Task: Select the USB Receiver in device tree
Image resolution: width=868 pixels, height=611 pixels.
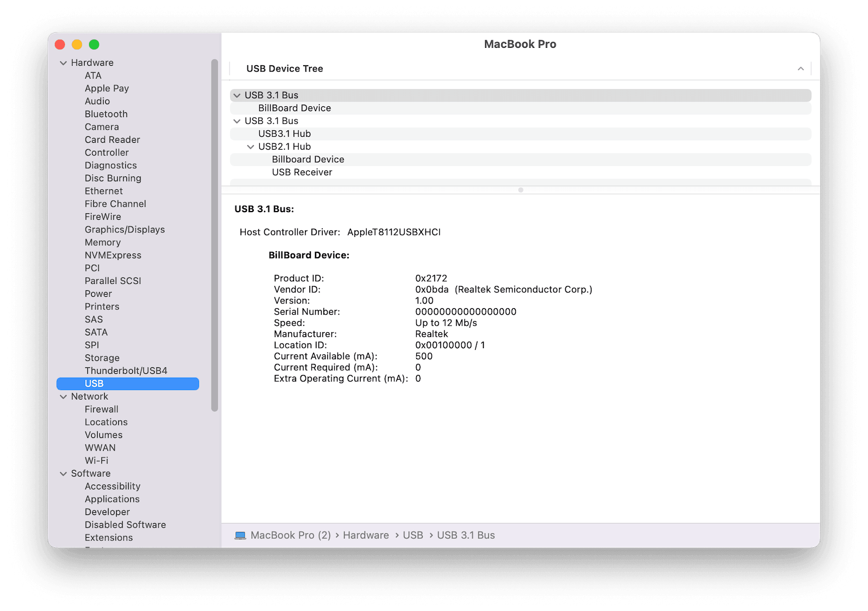Action: pos(302,172)
